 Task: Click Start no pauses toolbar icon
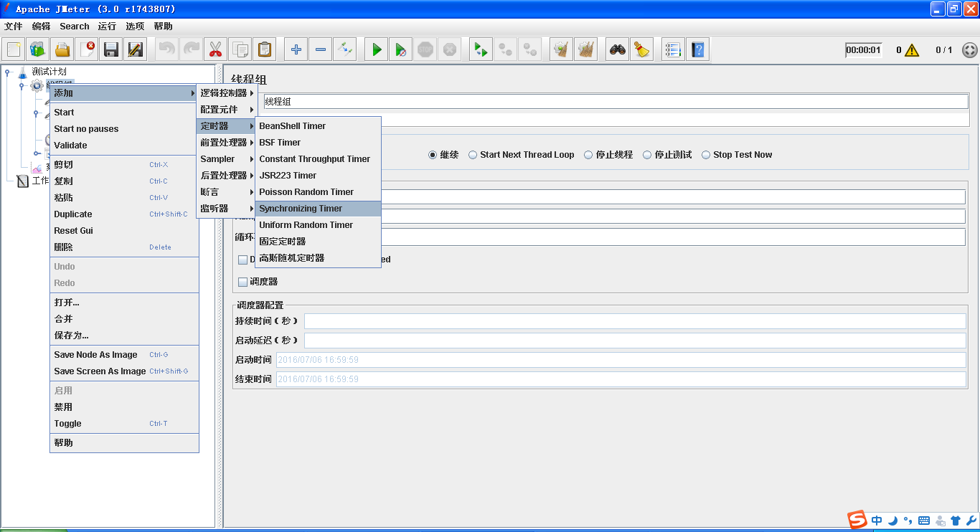tap(400, 49)
